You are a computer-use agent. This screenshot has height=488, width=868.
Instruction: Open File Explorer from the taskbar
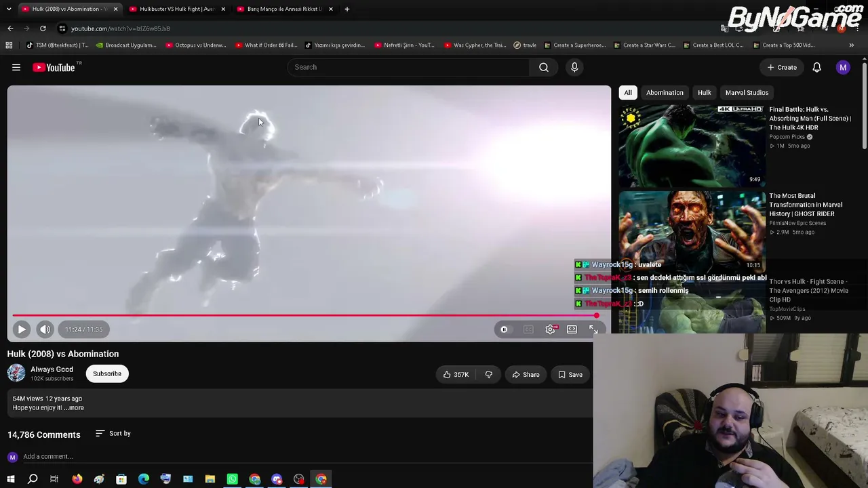click(x=210, y=479)
